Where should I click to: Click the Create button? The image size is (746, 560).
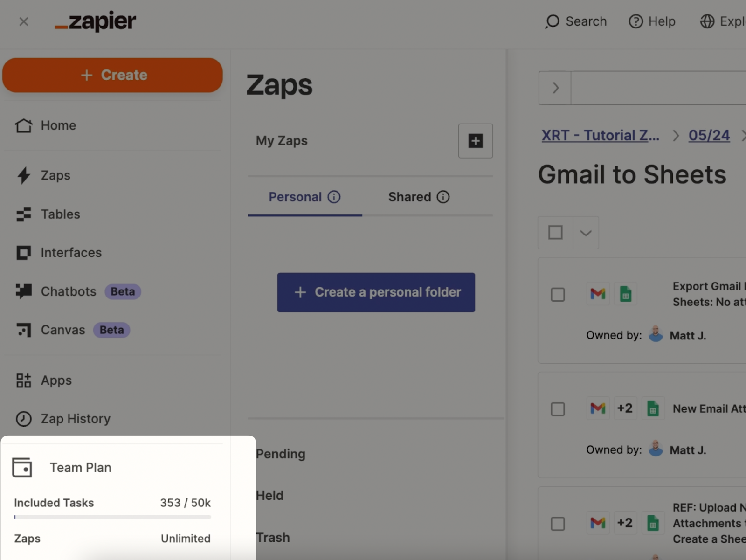112,75
